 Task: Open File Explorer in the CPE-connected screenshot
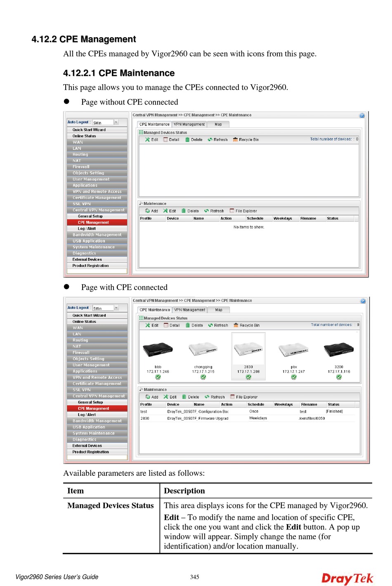tap(244, 397)
